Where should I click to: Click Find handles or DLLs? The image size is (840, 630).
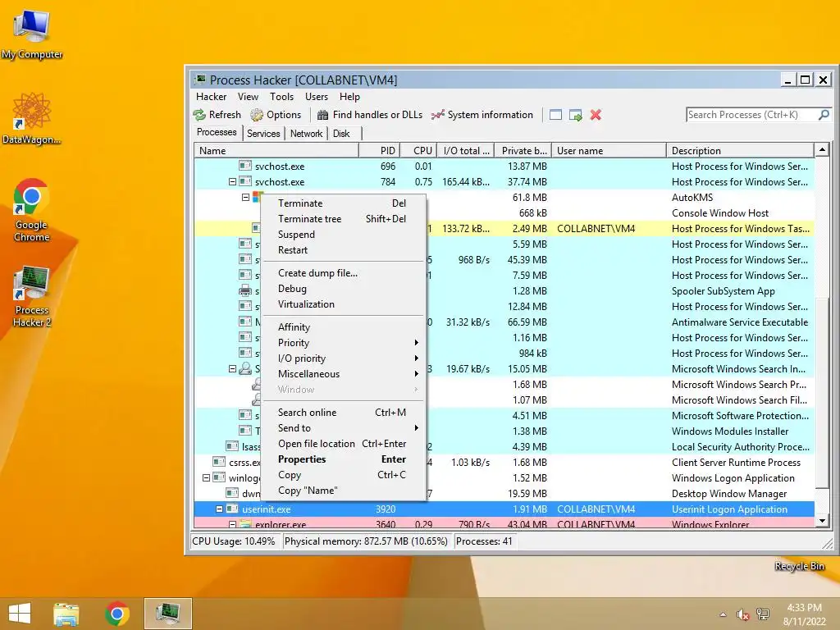pyautogui.click(x=370, y=115)
